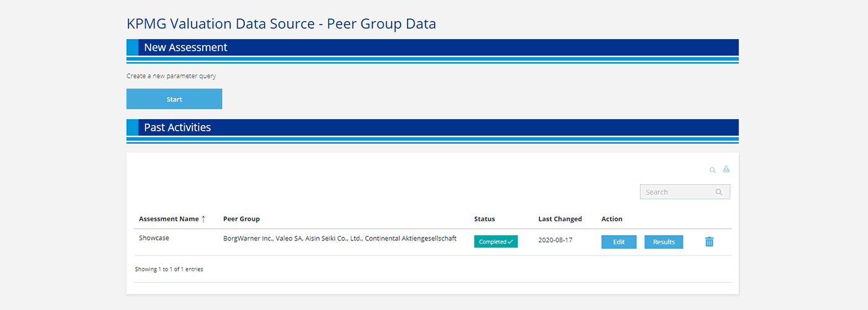
Task: Click the sort arrow beside Assessment Name
Action: pyautogui.click(x=203, y=219)
